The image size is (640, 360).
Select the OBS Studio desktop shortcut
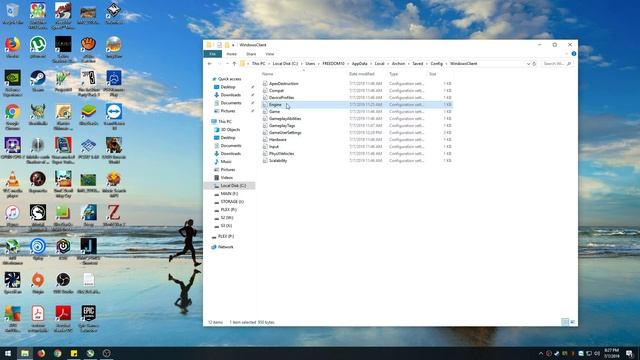tap(63, 283)
